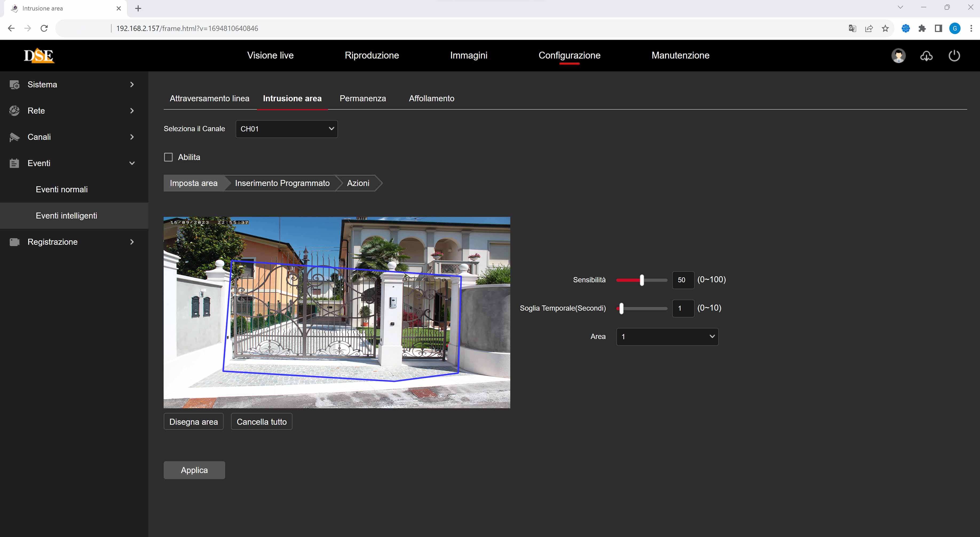Click the DSE logo
Viewport: 980px width, 537px height.
(x=39, y=56)
